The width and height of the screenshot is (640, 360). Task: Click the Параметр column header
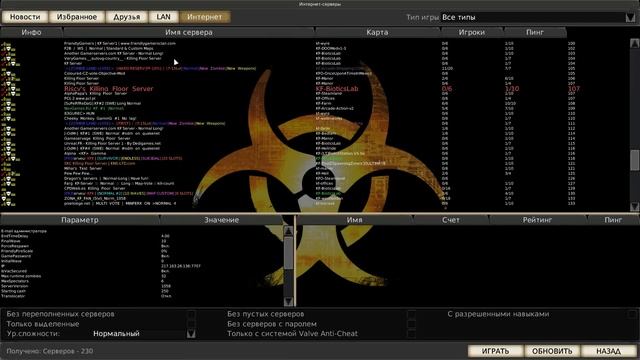tap(80, 220)
